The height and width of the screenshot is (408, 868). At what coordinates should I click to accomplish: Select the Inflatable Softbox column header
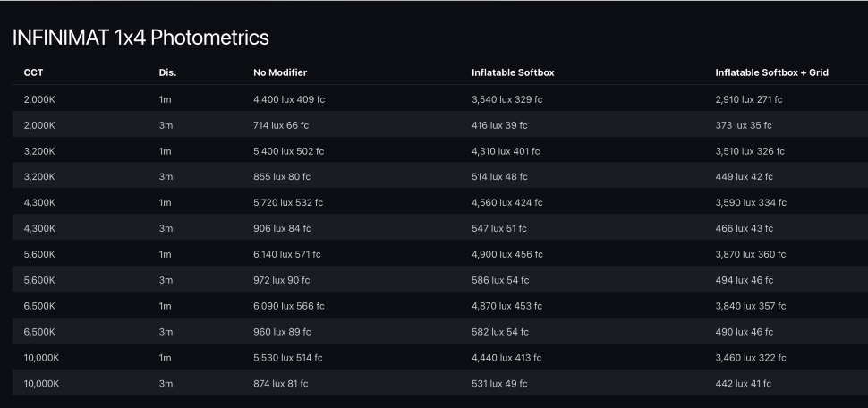(519, 72)
